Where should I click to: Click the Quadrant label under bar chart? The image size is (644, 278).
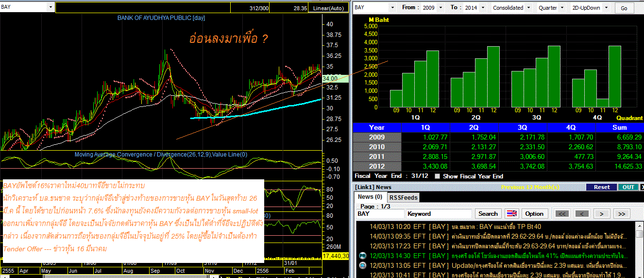[629, 118]
